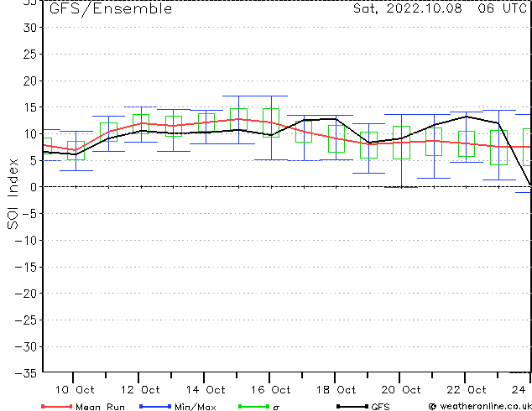This screenshot has width=532, height=411.
Task: Click the 20 Oct x-axis label
Action: point(401,390)
